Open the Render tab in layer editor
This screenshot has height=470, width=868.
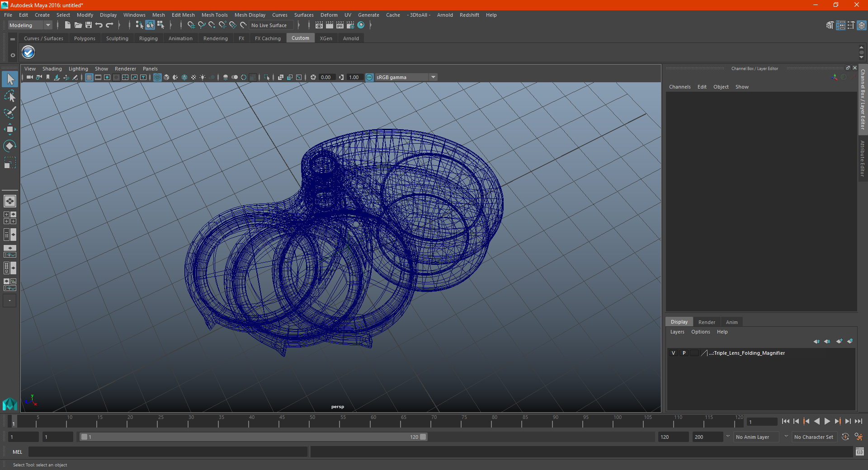707,322
